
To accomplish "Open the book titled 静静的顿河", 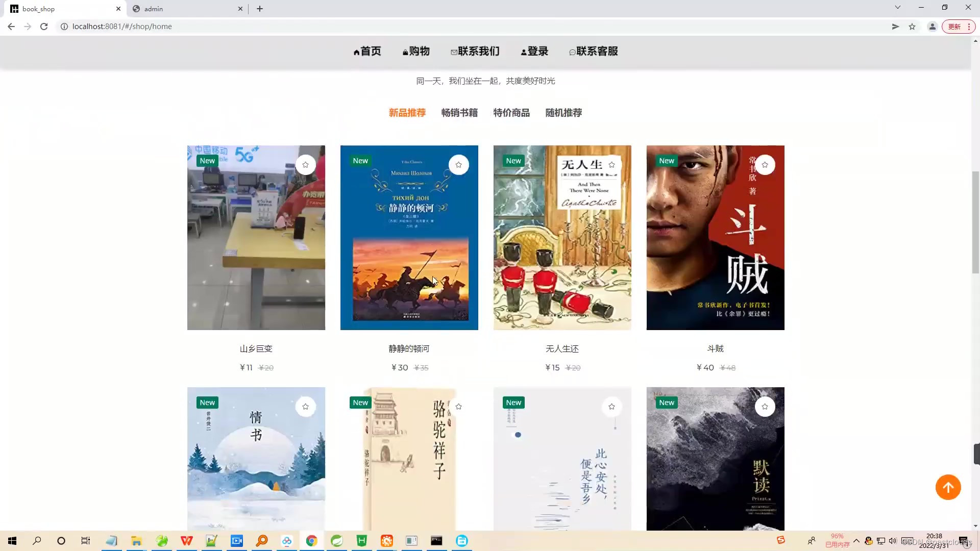I will [x=409, y=238].
